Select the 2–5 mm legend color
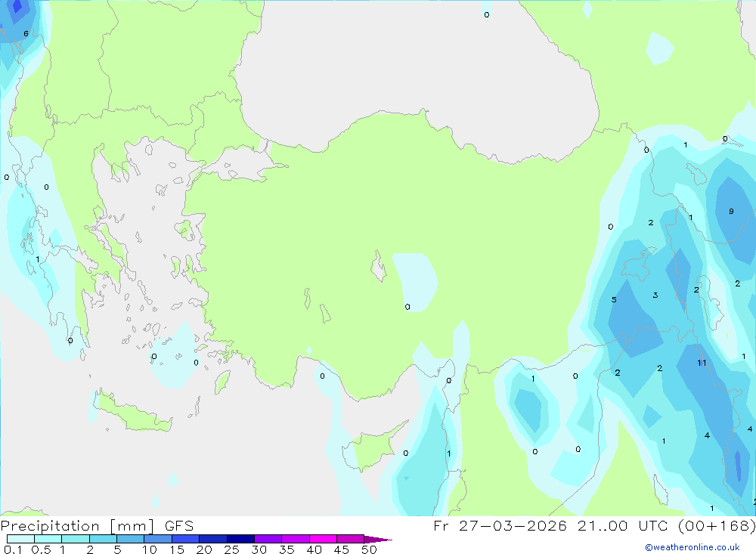Screen dimensions: 756x554 (x=103, y=539)
